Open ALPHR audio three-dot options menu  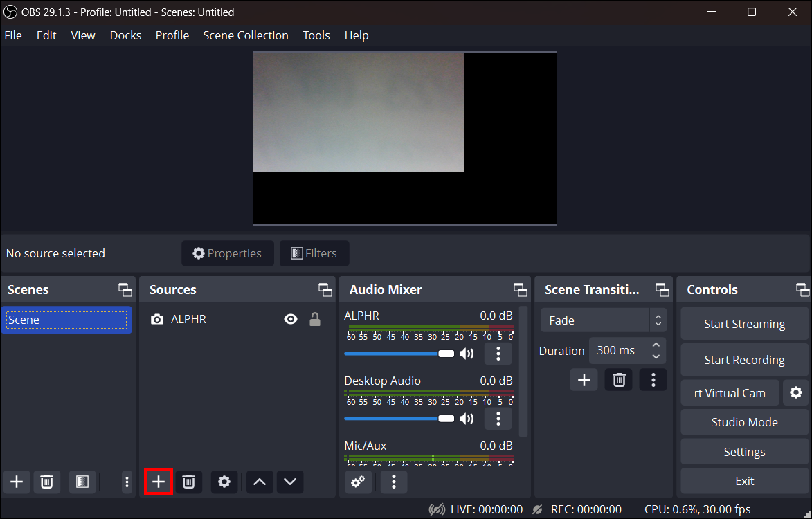point(498,354)
